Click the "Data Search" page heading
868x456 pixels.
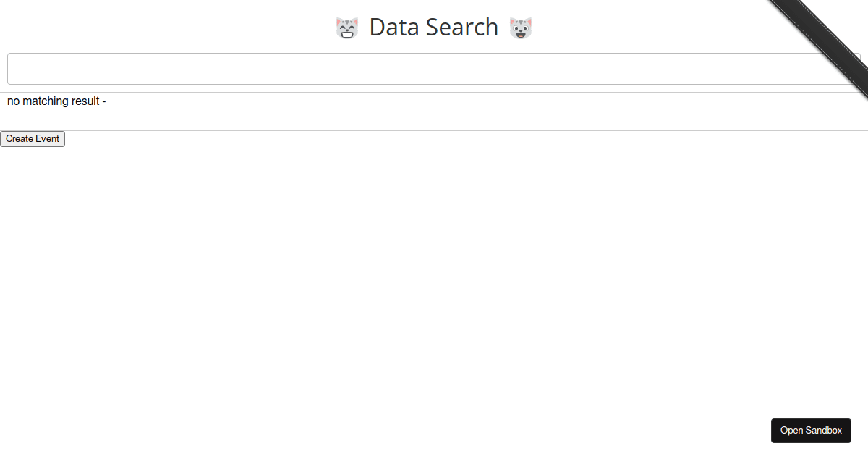tap(433, 28)
